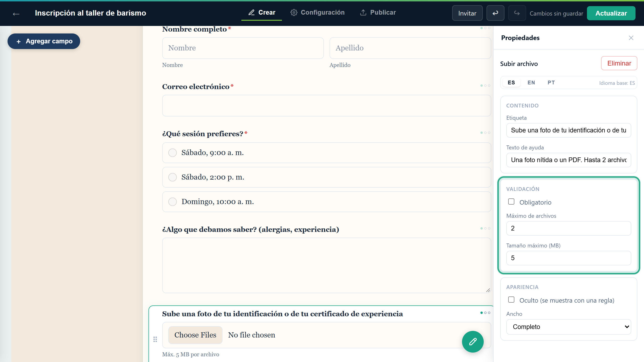This screenshot has height=362, width=644.
Task: Grab the drag handle of file upload field
Action: (155, 339)
